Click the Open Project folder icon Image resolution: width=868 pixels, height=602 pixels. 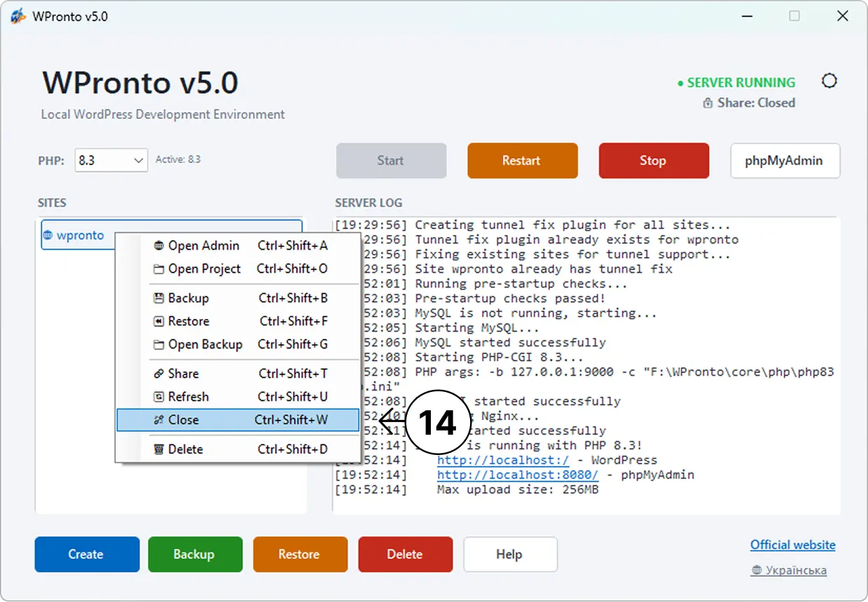[x=158, y=269]
